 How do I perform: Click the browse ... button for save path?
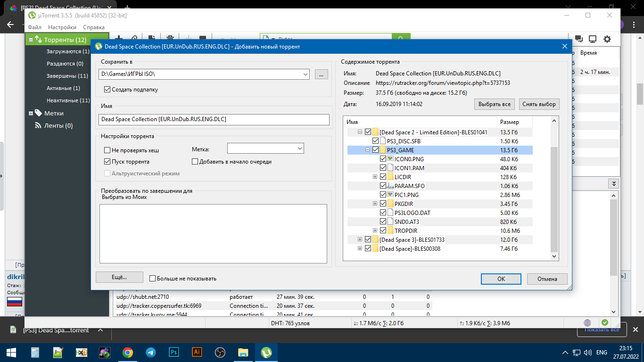[x=321, y=74]
